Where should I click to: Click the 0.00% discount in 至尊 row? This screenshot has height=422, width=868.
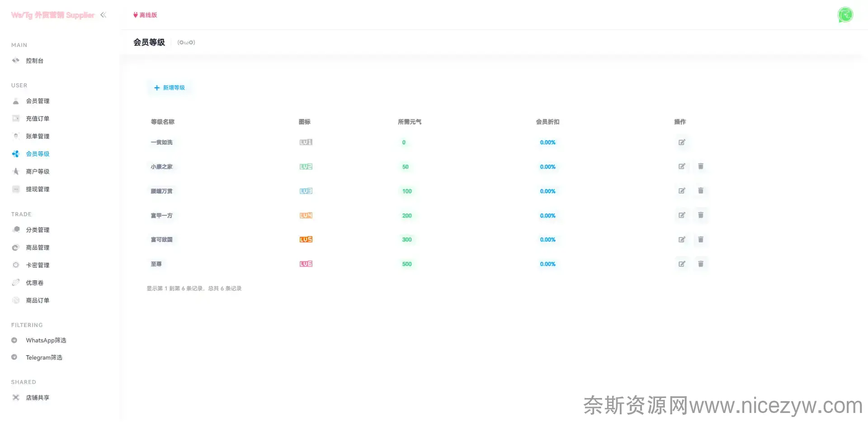(x=547, y=264)
